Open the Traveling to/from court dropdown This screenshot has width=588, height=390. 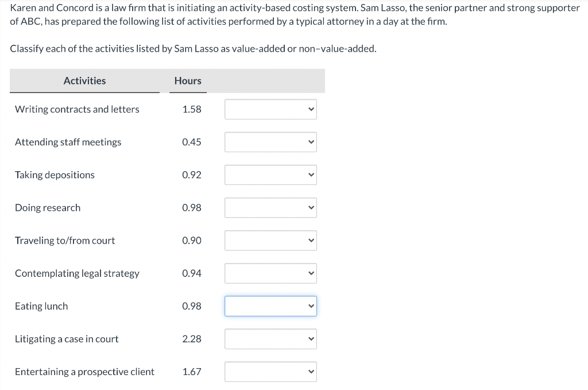pyautogui.click(x=270, y=240)
